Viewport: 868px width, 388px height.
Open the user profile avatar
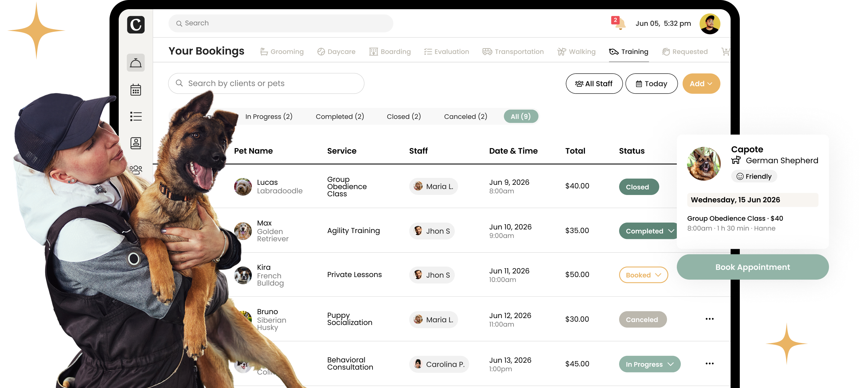pos(710,24)
